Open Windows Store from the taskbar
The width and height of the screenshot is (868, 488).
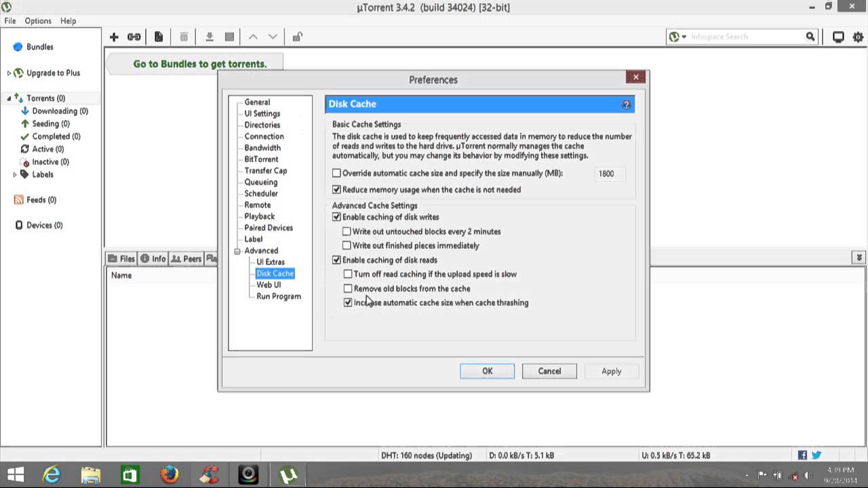(x=130, y=474)
